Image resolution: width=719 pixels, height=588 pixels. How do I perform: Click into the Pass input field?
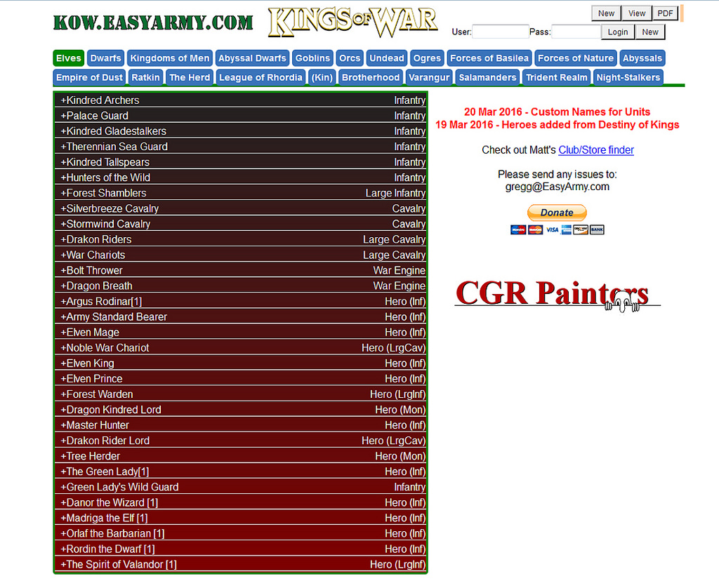point(576,32)
